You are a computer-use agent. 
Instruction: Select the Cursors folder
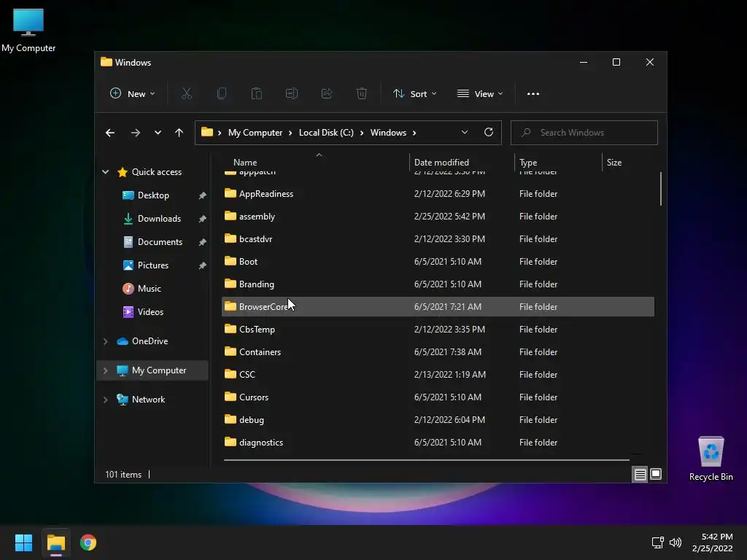pos(438,397)
